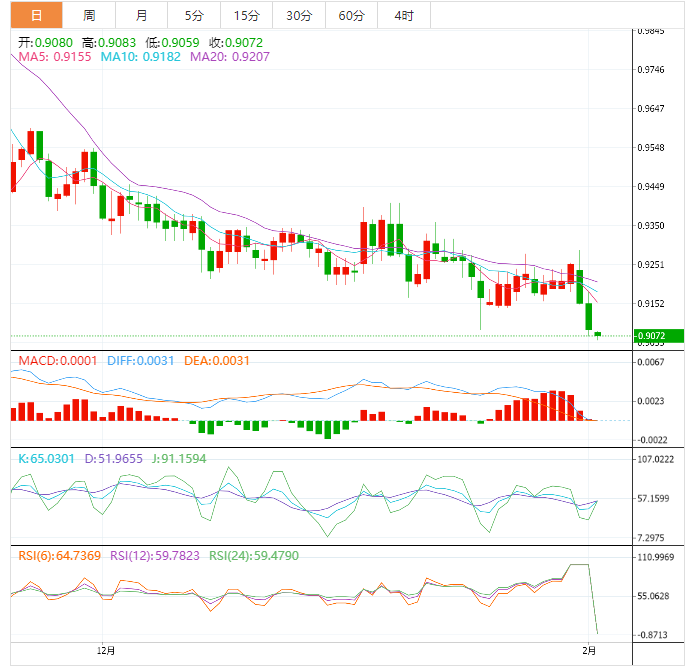Click the MACD:0.0001 indicator label
Screen dimensions: 693x670
point(55,360)
